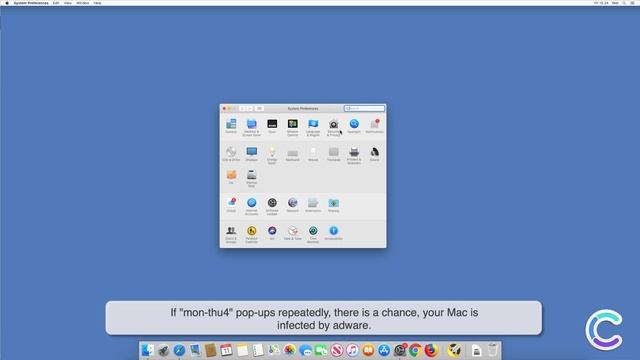Open the Siri preferences pane
The width and height of the screenshot is (640, 360).
(x=272, y=233)
